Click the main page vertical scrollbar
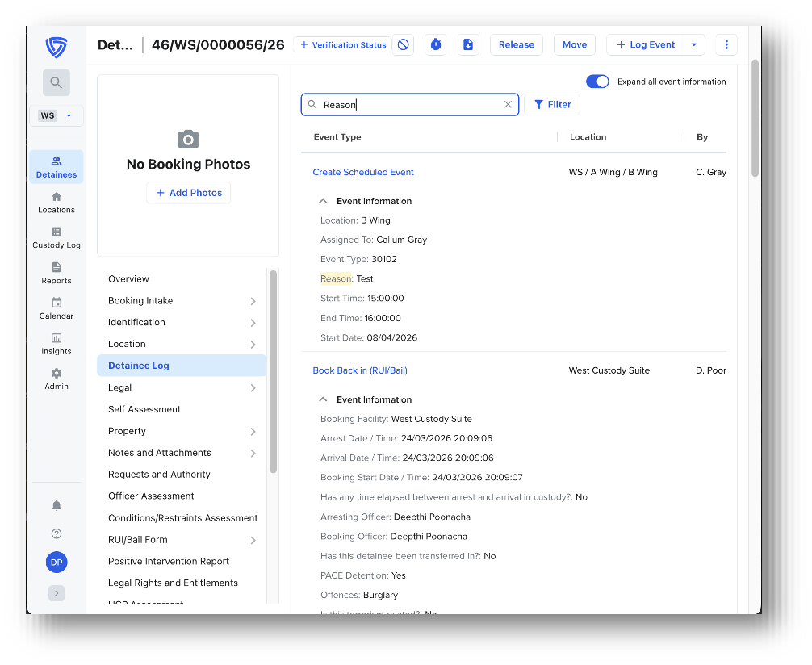812x665 pixels. [x=755, y=118]
